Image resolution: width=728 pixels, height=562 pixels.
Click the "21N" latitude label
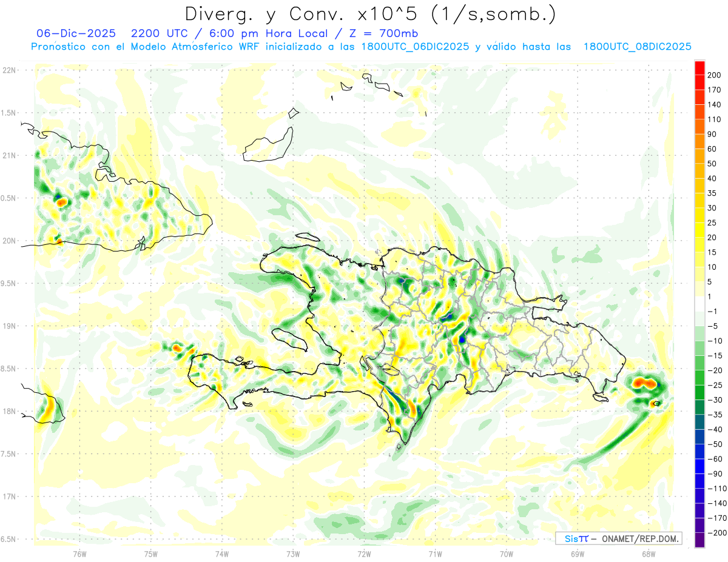[x=9, y=155]
